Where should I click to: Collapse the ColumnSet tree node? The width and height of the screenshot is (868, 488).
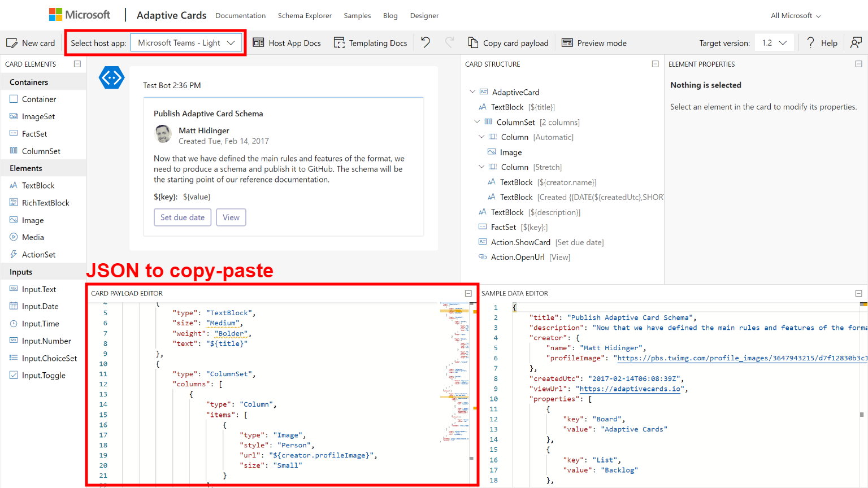tap(477, 122)
